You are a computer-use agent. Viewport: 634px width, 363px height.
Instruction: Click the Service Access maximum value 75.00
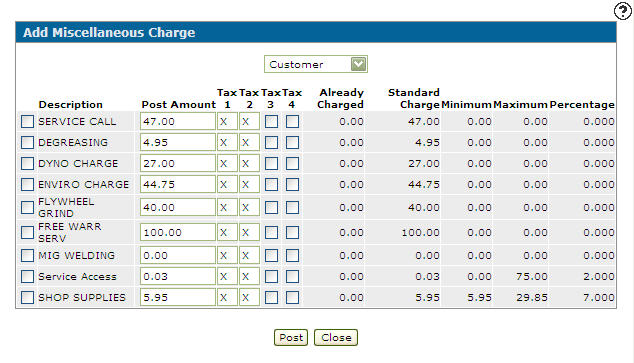click(532, 276)
